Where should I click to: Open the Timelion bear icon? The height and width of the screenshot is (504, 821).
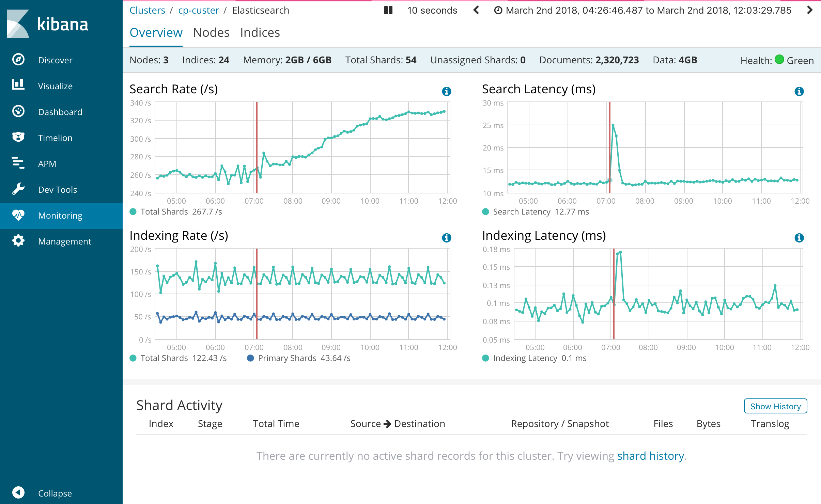point(18,137)
